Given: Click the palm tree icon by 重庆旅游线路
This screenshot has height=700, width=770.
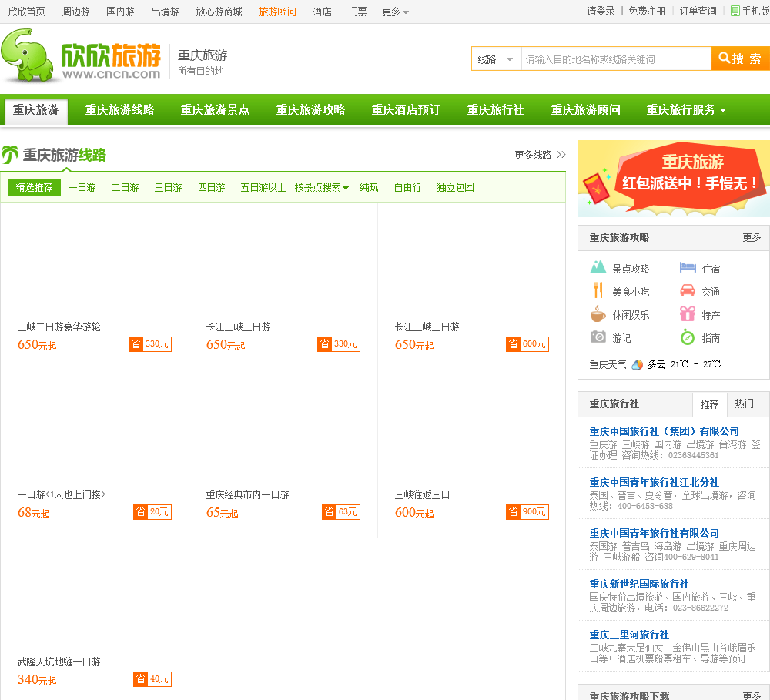Looking at the screenshot, I should pos(10,155).
